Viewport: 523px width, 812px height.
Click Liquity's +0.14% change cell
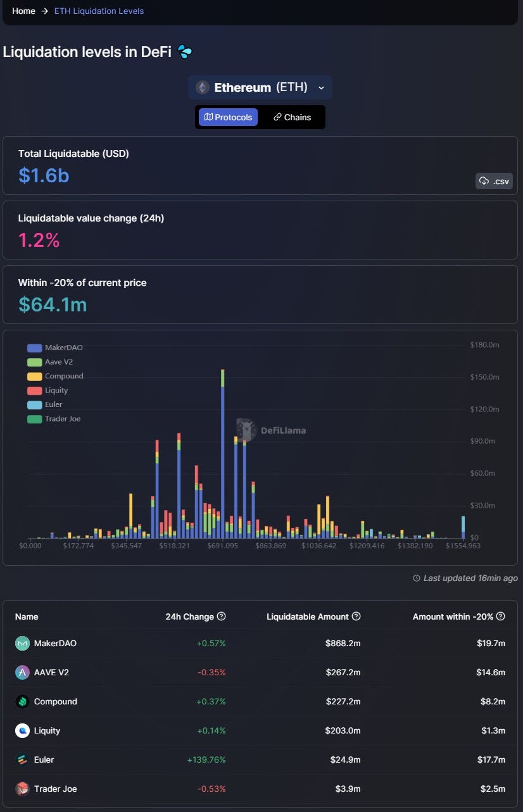[211, 731]
